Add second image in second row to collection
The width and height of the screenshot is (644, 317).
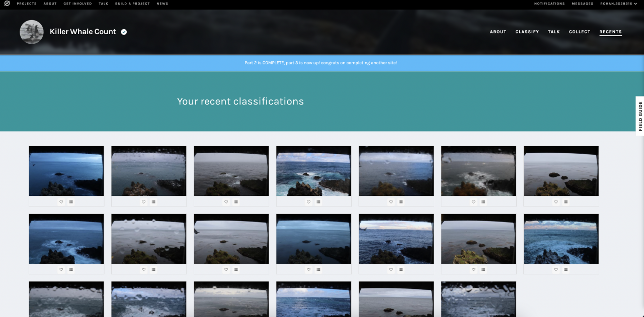153,269
